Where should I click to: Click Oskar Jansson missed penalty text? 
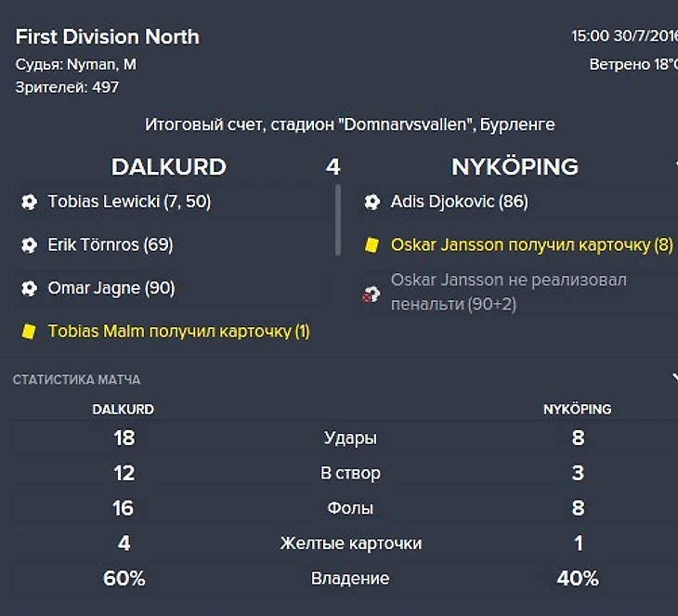pos(508,292)
